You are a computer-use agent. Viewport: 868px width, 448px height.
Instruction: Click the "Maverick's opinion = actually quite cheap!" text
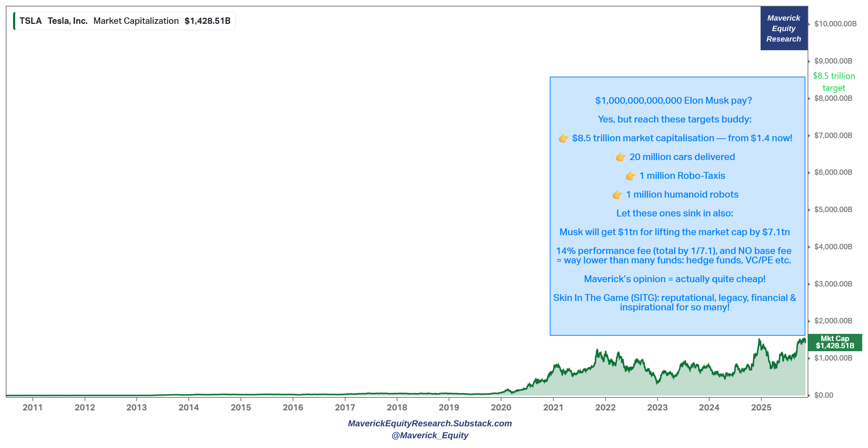(675, 279)
